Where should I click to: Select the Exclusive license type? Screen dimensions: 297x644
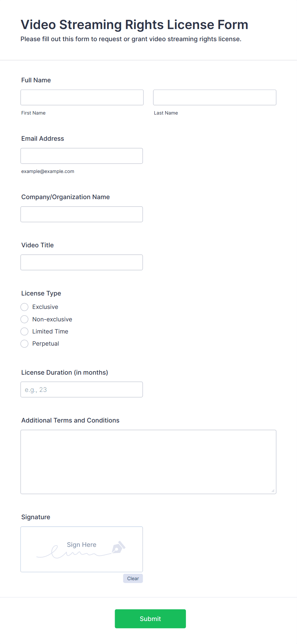[24, 307]
